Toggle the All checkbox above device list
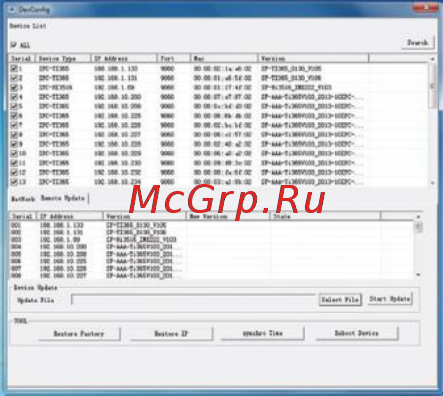Viewport: 443px width, 396px height. click(x=14, y=45)
